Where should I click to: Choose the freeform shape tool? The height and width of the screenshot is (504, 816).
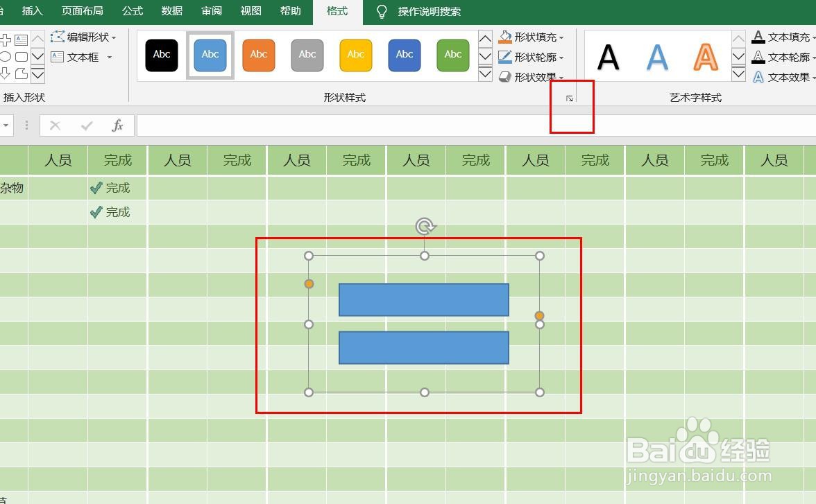point(21,74)
